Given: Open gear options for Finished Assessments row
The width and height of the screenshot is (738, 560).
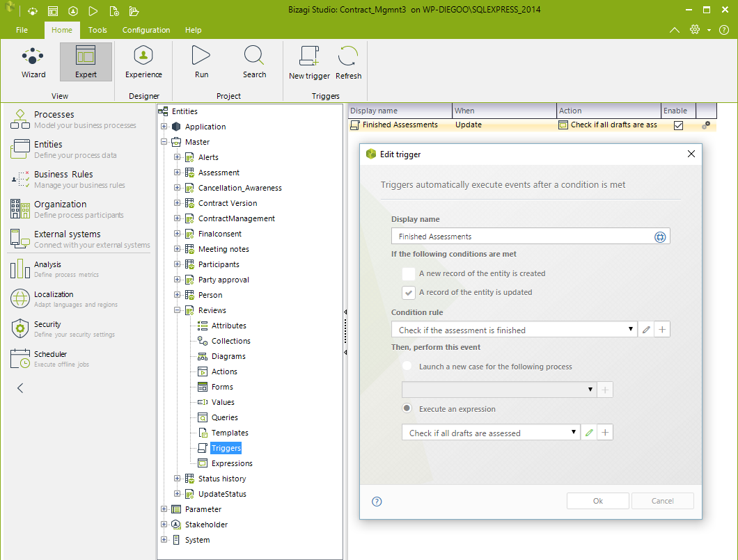Looking at the screenshot, I should pos(705,125).
